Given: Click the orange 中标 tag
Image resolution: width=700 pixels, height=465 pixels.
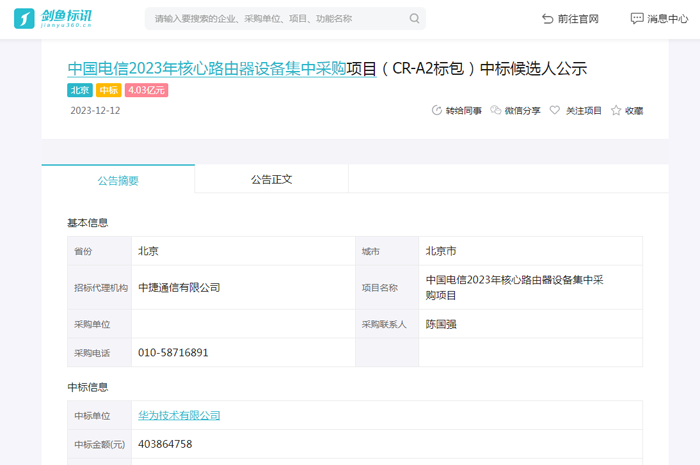Looking at the screenshot, I should (x=108, y=90).
